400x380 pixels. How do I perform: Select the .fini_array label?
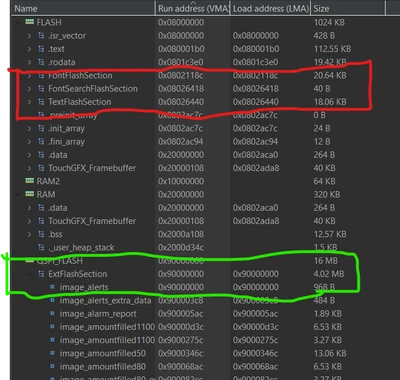point(66,142)
